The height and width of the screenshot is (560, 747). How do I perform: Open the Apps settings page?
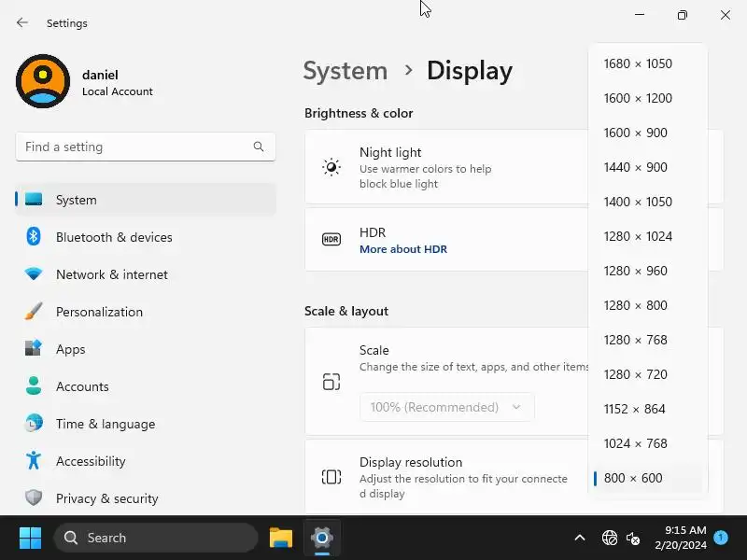(70, 349)
